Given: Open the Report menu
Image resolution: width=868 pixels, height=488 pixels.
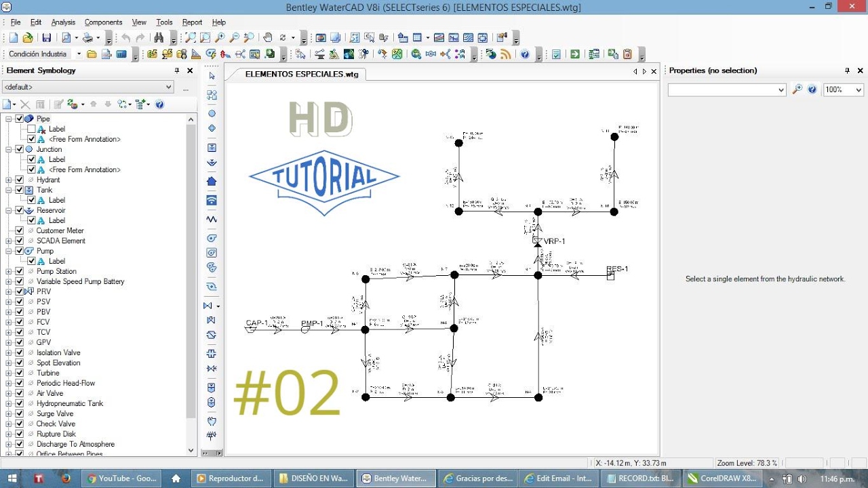Looking at the screenshot, I should pyautogui.click(x=192, y=22).
